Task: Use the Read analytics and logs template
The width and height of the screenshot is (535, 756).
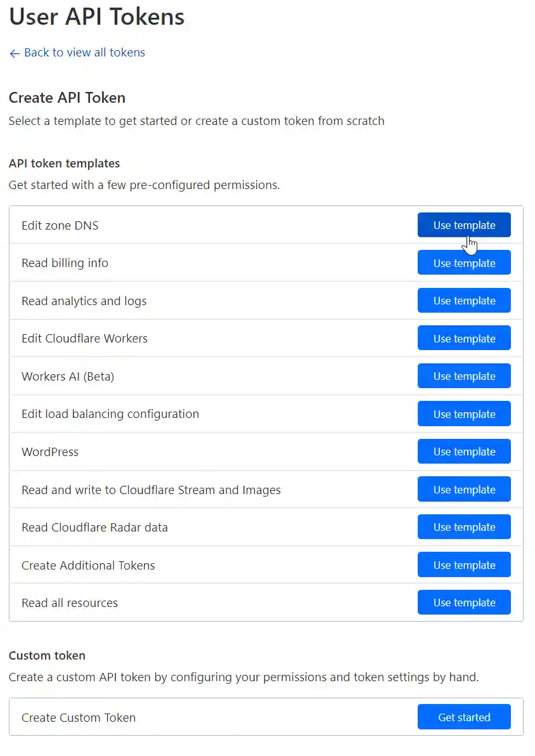Action: 463,300
